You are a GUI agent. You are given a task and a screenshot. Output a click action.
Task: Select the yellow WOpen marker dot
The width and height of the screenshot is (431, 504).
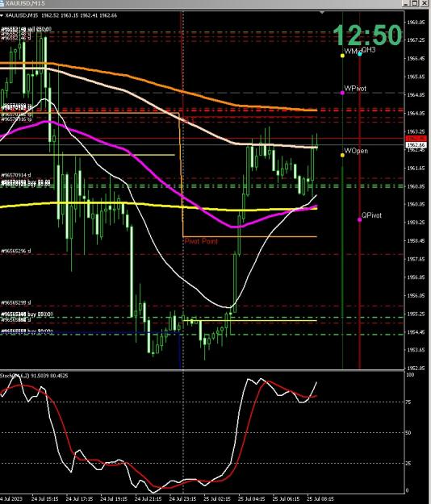[342, 156]
